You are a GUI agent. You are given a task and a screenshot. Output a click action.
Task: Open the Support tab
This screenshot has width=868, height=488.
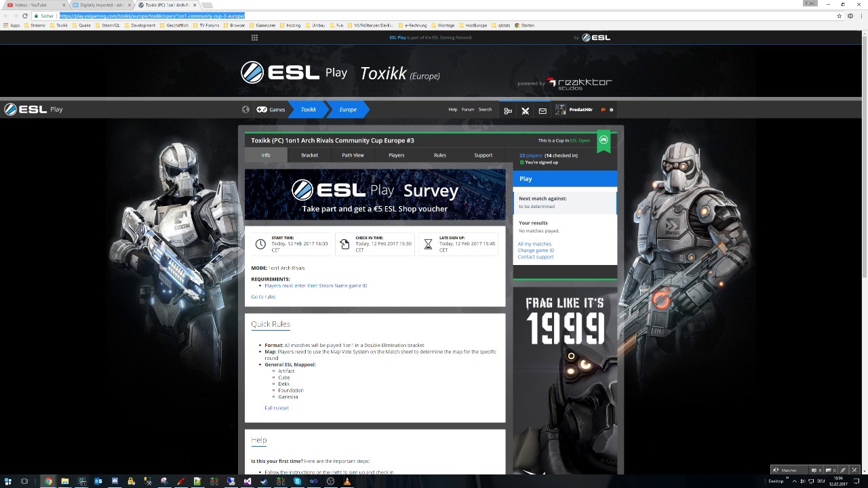[x=484, y=155]
